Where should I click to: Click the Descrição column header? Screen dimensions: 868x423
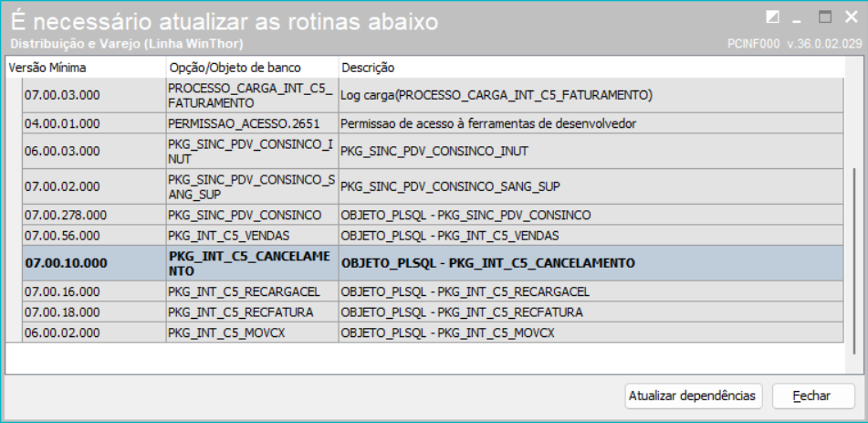pyautogui.click(x=367, y=69)
